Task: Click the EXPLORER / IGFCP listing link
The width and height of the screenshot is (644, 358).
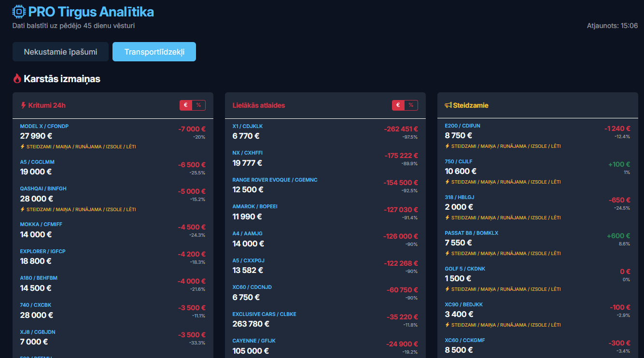Action: coord(42,251)
